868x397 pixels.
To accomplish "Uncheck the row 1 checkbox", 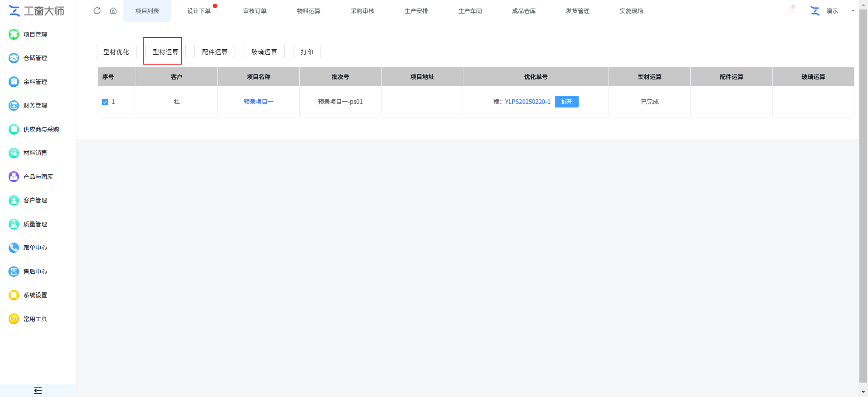I will pyautogui.click(x=105, y=102).
